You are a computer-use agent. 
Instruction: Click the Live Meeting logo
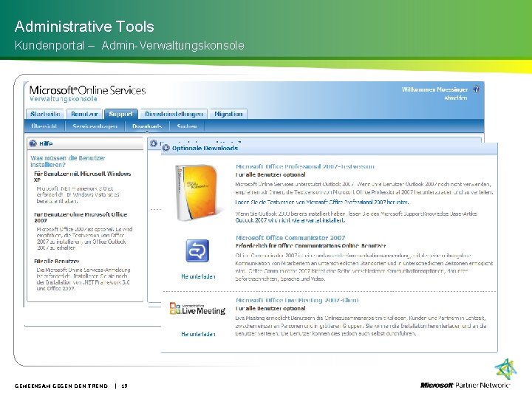click(197, 308)
